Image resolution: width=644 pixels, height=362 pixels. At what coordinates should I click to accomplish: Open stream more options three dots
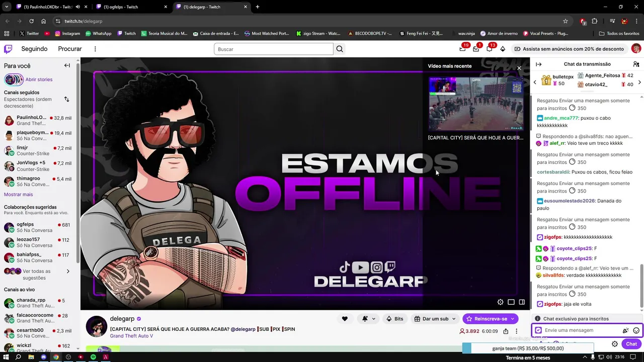pyautogui.click(x=516, y=331)
